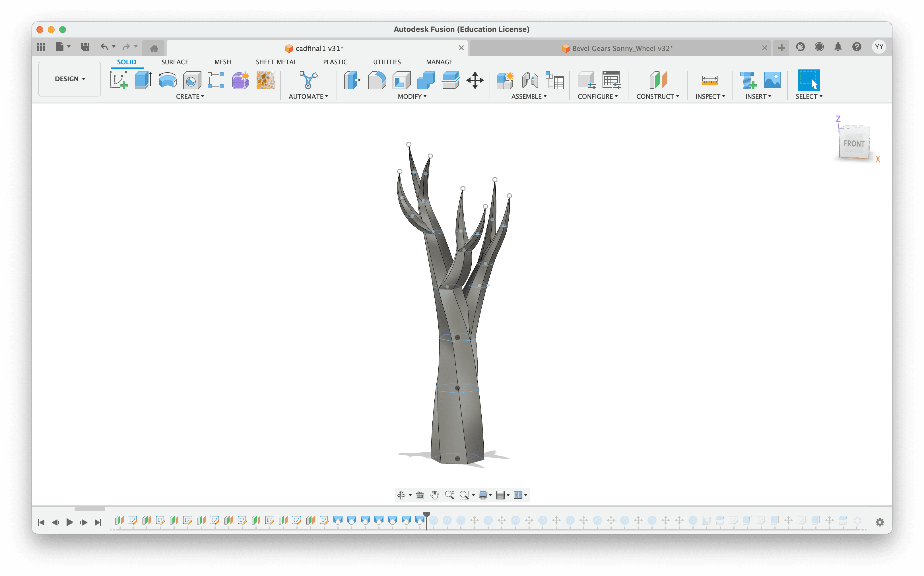Click the YY user profile button

tap(879, 47)
